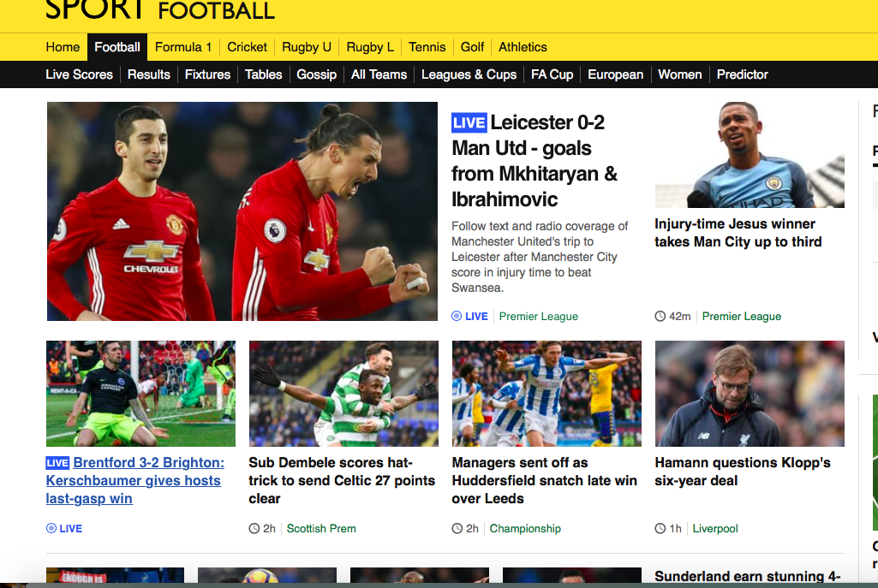Click the blue LIVE label under Leicester summary
This screenshot has height=588, width=878.
point(476,317)
